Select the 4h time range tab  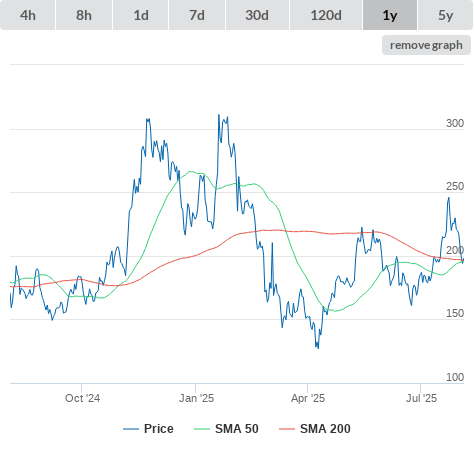28,15
